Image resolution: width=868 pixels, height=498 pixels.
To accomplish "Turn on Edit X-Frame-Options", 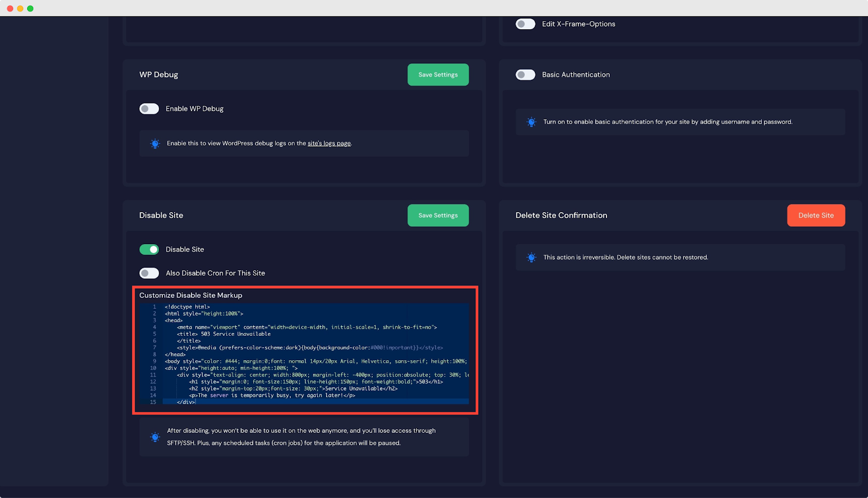I will [x=525, y=23].
